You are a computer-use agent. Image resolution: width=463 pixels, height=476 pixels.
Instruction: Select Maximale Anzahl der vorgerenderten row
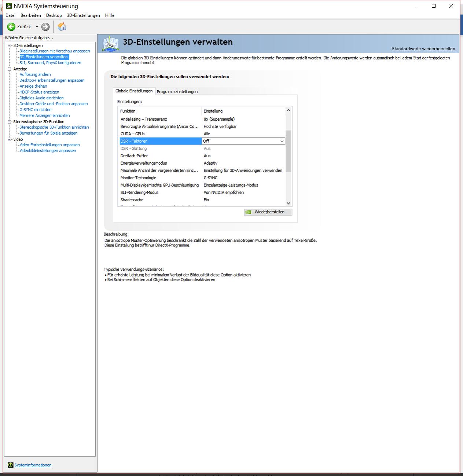(202, 171)
